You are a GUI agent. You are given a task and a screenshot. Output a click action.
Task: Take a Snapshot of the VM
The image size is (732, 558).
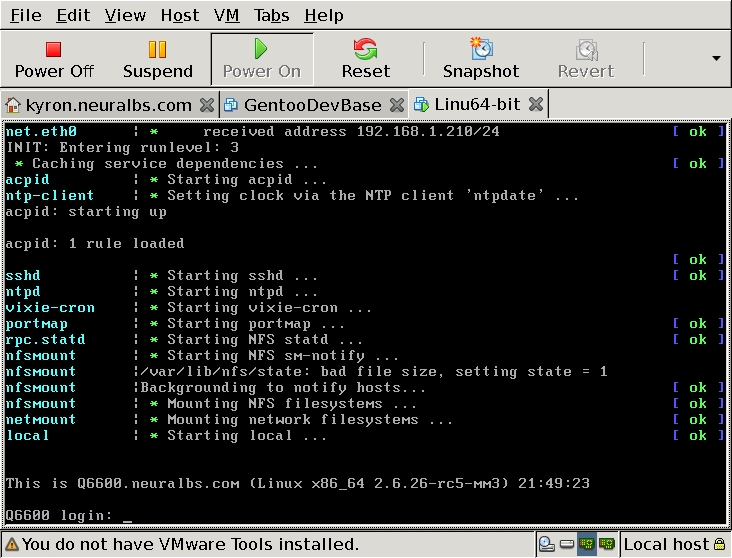tap(481, 59)
